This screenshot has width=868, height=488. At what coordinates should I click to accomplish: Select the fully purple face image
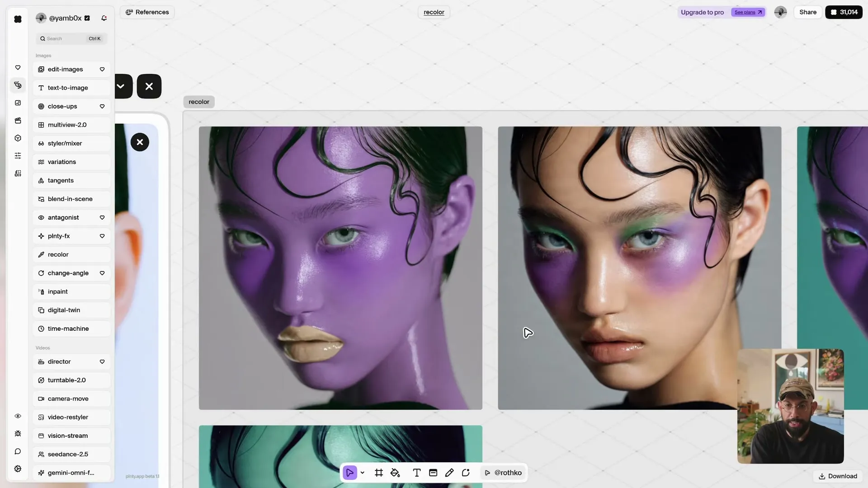pos(340,268)
